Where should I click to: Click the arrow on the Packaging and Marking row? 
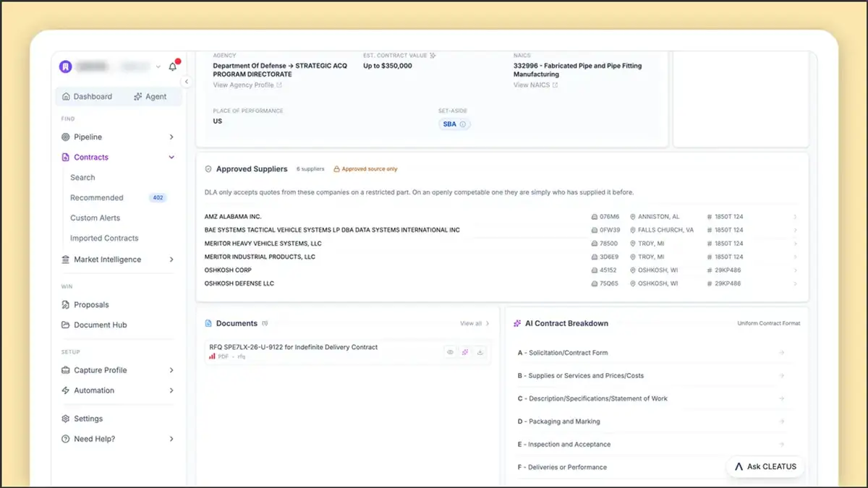(781, 421)
